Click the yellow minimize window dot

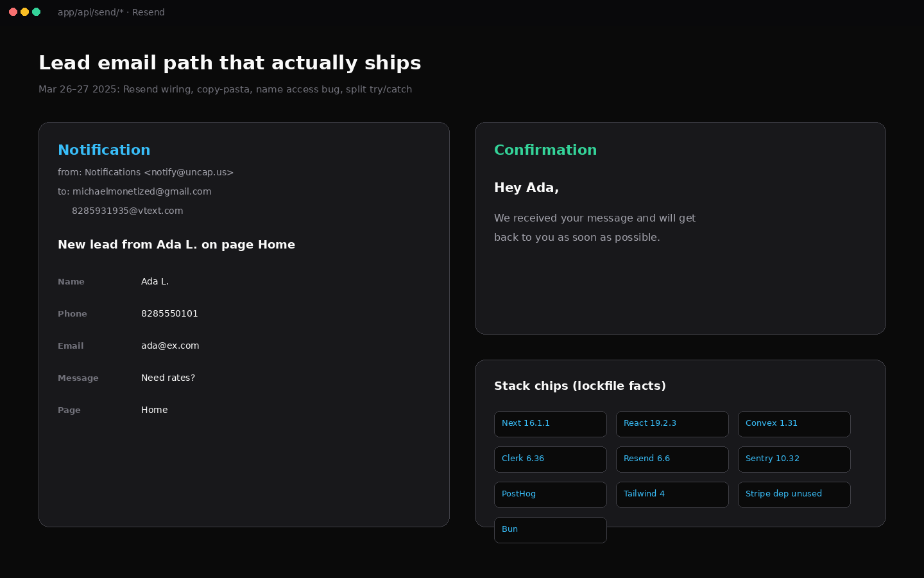pyautogui.click(x=24, y=12)
